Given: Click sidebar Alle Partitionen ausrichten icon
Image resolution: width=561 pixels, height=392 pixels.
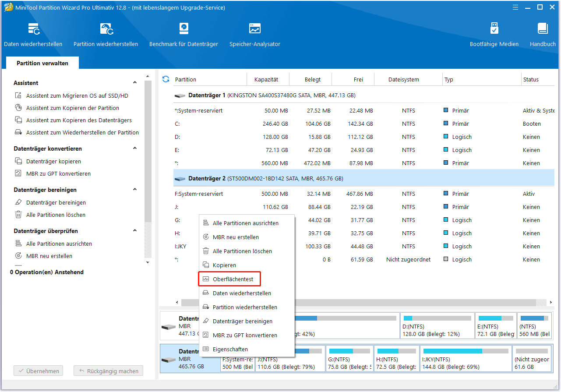Looking at the screenshot, I should click(18, 244).
